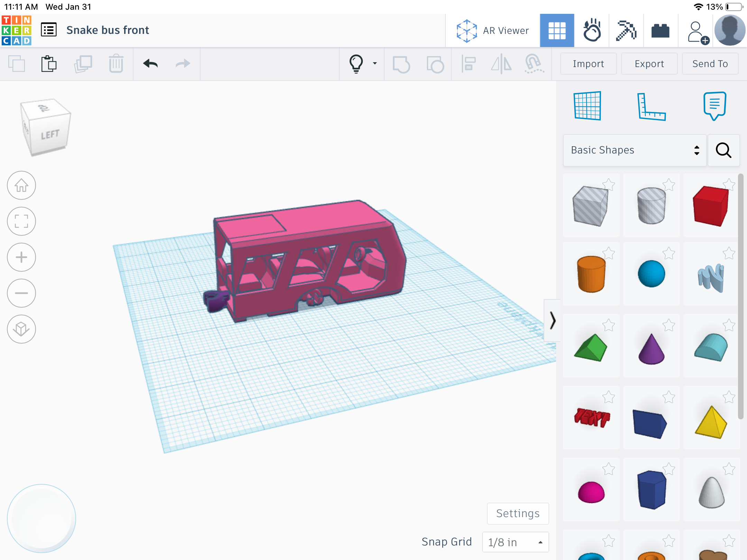Click the undo arrow button

[150, 64]
